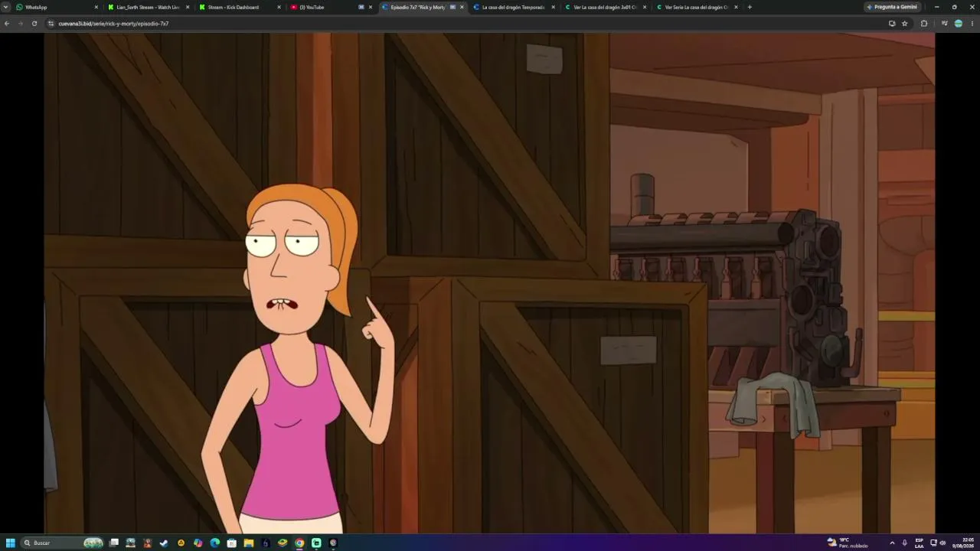
Task: Close the WhatsApp tab
Action: pos(96,7)
